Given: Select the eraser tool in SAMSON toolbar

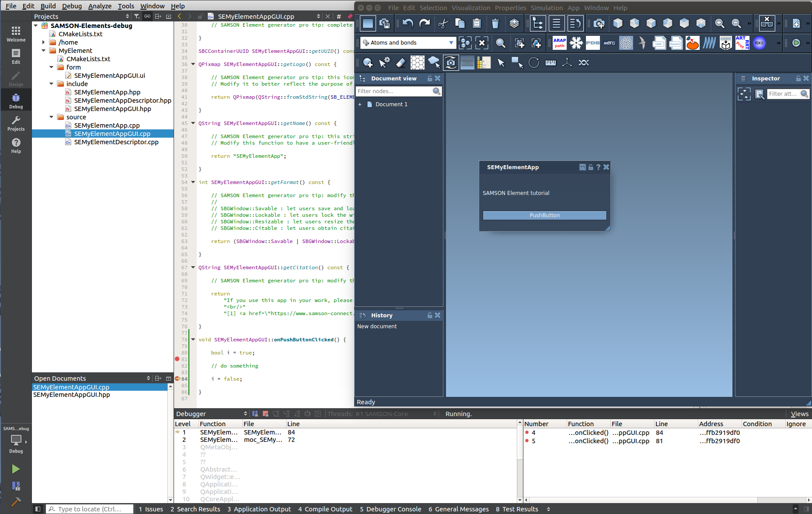Looking at the screenshot, I should click(x=401, y=63).
